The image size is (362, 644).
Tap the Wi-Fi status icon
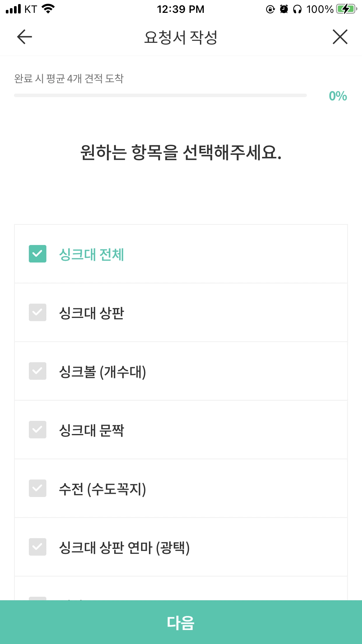(x=48, y=9)
